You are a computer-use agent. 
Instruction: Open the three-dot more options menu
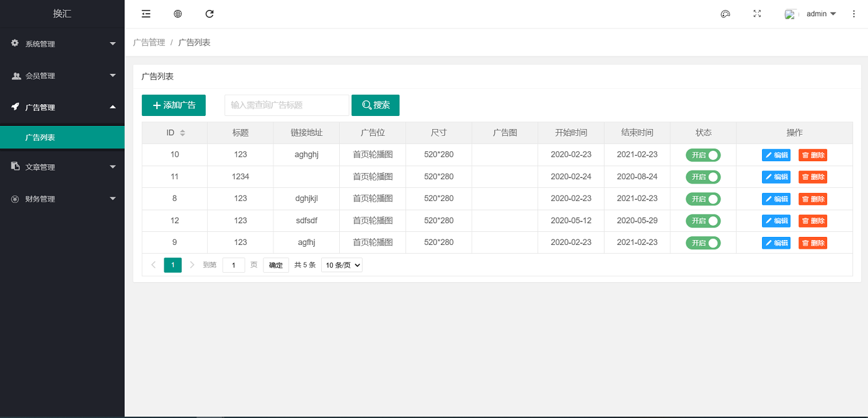click(x=854, y=14)
